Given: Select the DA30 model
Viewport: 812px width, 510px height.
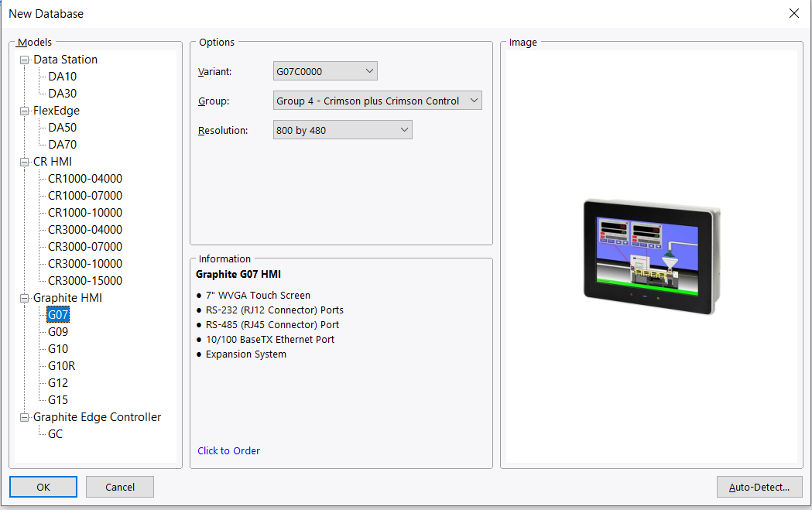Looking at the screenshot, I should tap(62, 94).
